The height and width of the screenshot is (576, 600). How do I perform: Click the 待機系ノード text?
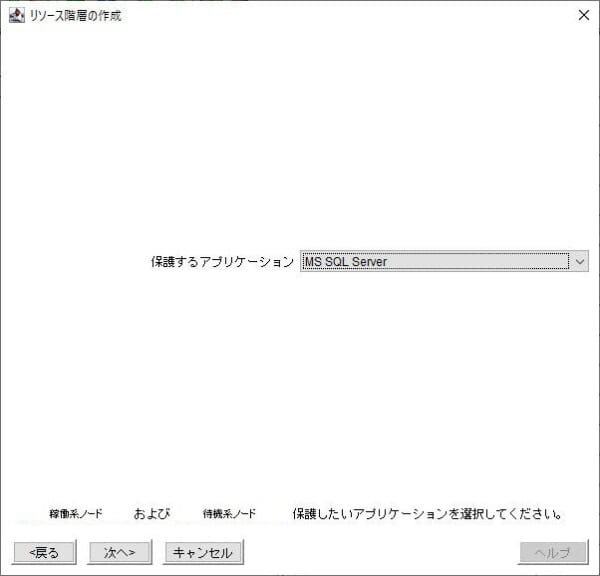coord(229,513)
